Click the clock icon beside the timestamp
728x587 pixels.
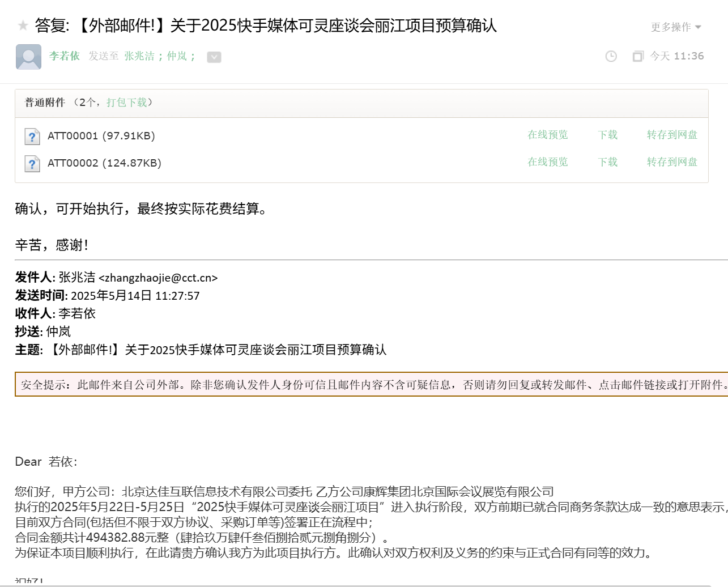[611, 56]
